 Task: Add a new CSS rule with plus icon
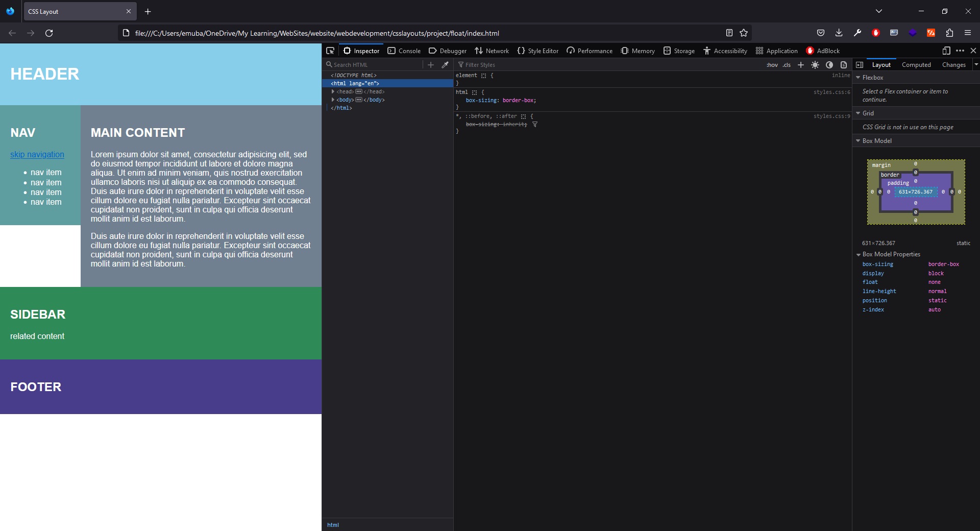click(801, 65)
